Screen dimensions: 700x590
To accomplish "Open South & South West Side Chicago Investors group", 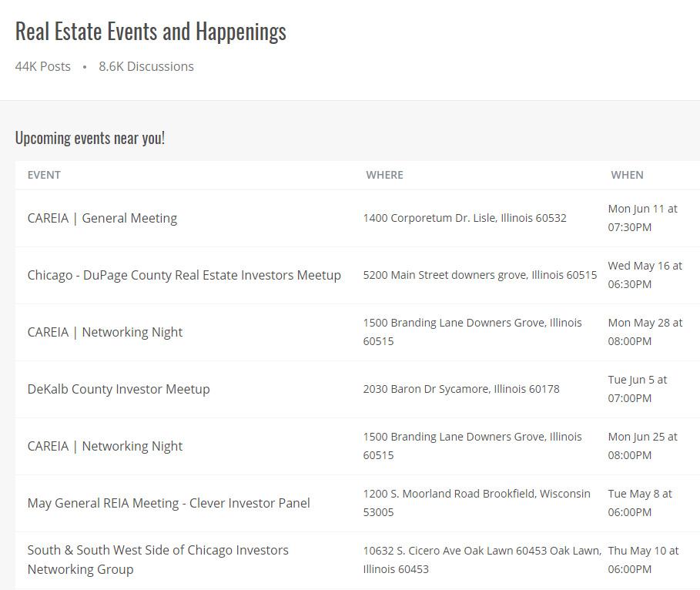I will [158, 560].
